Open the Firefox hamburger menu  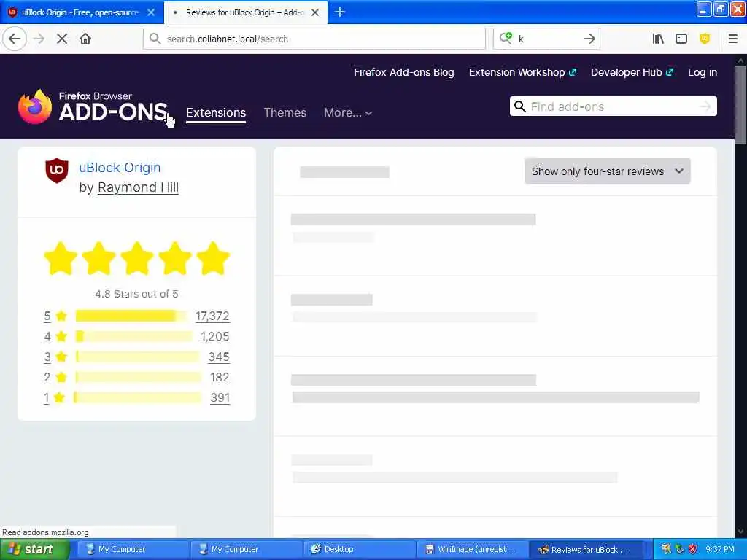coord(732,39)
